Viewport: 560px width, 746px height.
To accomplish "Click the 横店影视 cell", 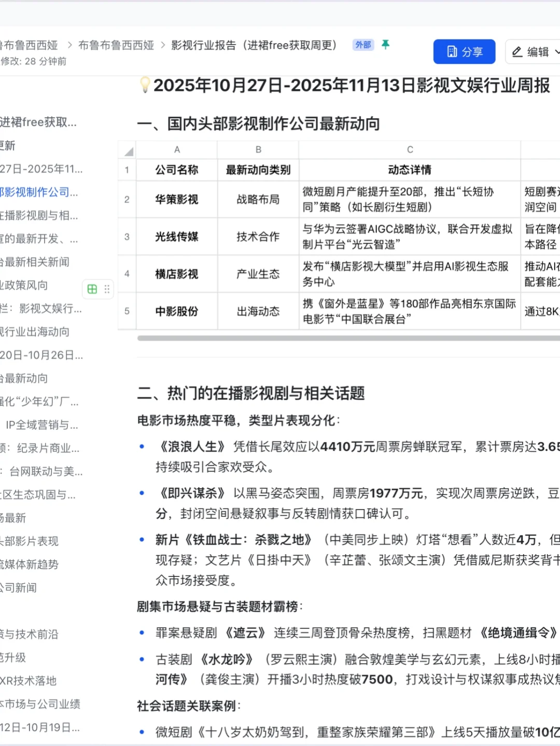I will point(177,274).
